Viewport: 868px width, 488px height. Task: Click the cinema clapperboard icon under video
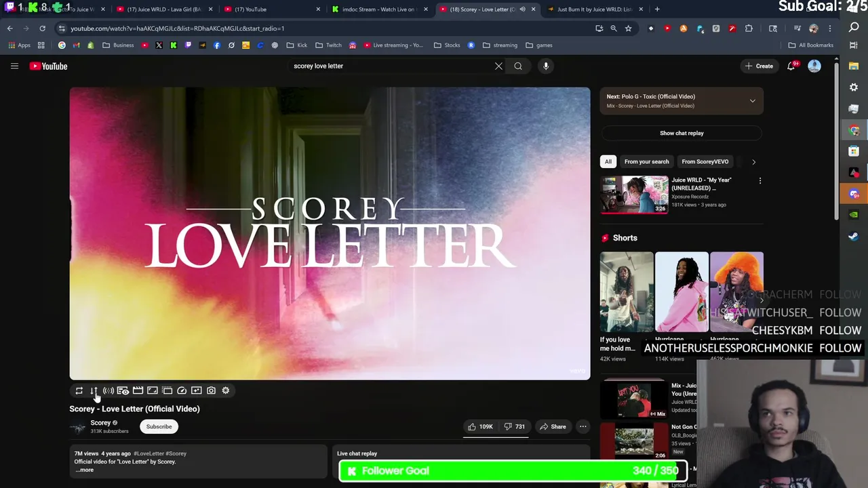click(x=138, y=390)
